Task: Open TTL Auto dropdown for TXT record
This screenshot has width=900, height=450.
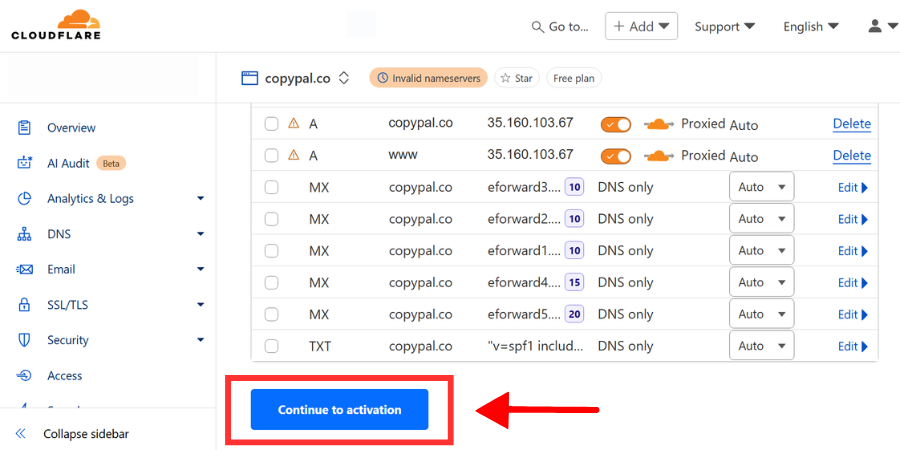Action: [x=762, y=346]
